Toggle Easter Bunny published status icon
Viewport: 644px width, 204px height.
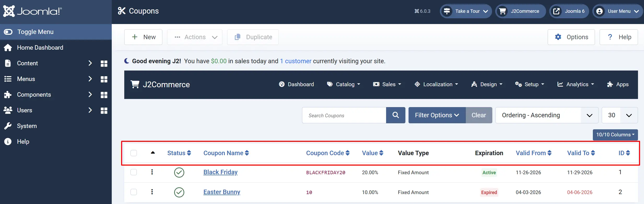(179, 192)
